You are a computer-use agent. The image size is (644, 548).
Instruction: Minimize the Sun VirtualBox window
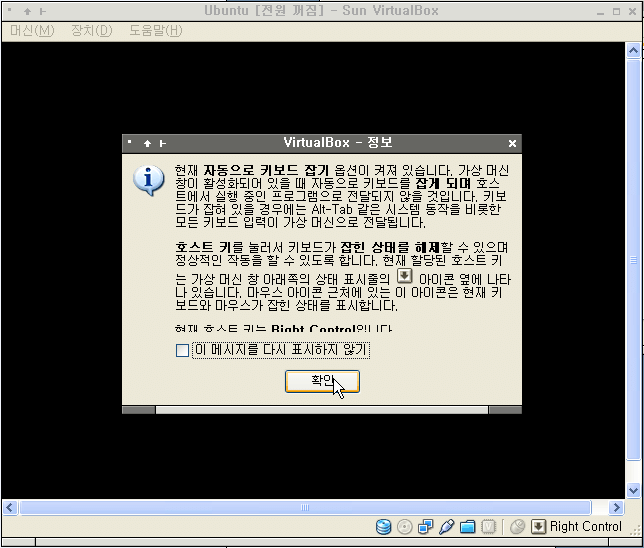pyautogui.click(x=600, y=12)
